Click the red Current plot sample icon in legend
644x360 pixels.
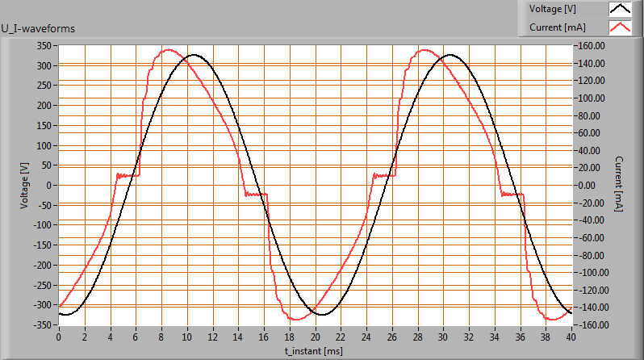(x=620, y=27)
